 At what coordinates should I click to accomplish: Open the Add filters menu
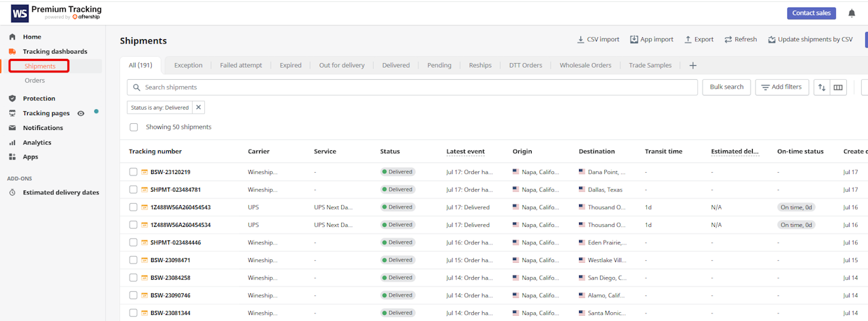(781, 87)
